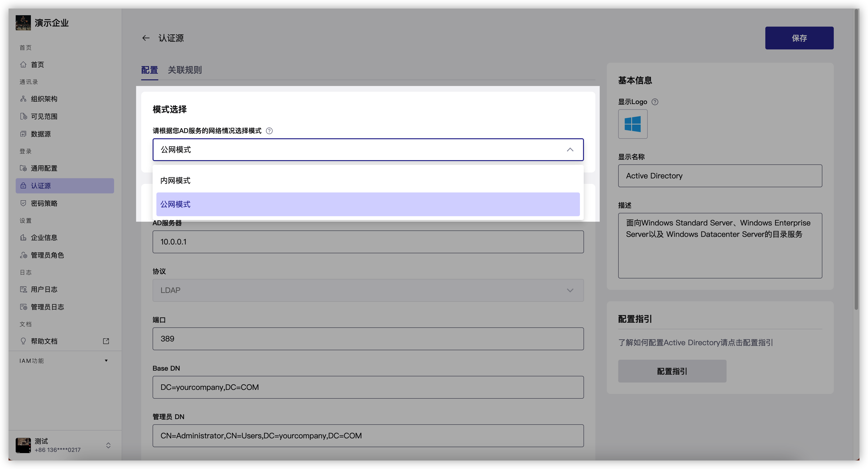Image resolution: width=868 pixels, height=469 pixels.
Task: Open 用户日志 page
Action: pyautogui.click(x=65, y=289)
